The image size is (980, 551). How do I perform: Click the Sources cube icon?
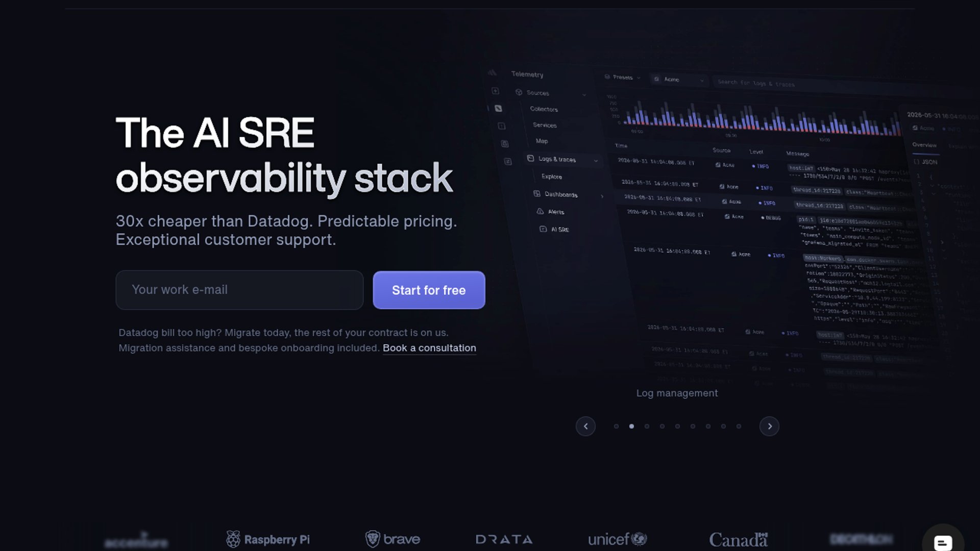519,92
